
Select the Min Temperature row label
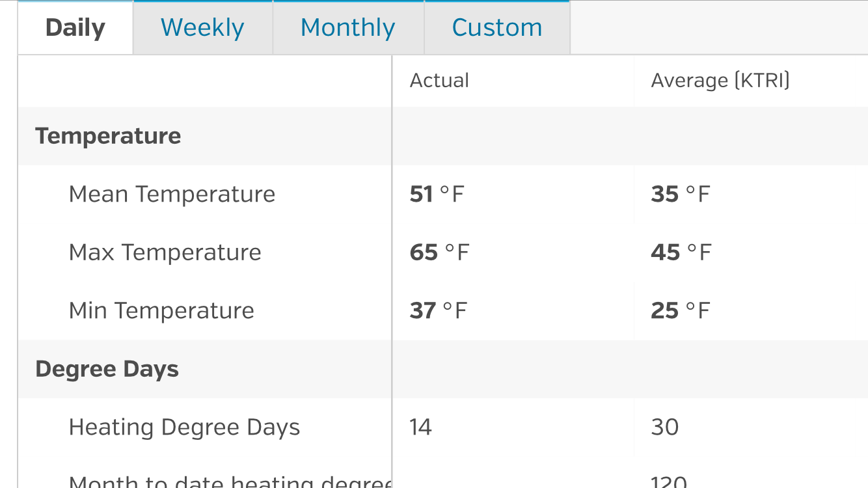pos(161,310)
